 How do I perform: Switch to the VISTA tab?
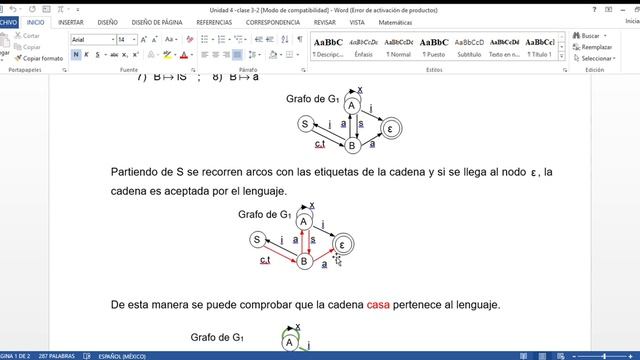(357, 22)
